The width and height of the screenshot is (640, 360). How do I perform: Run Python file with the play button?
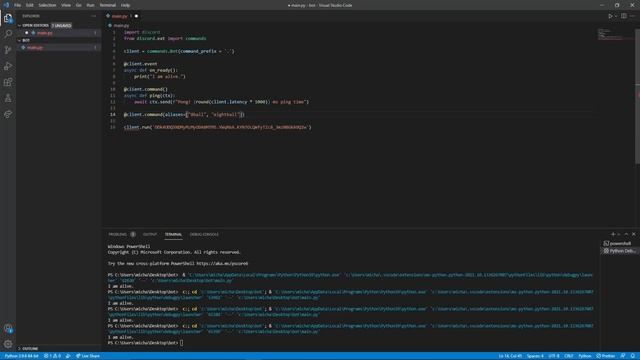(x=610, y=16)
